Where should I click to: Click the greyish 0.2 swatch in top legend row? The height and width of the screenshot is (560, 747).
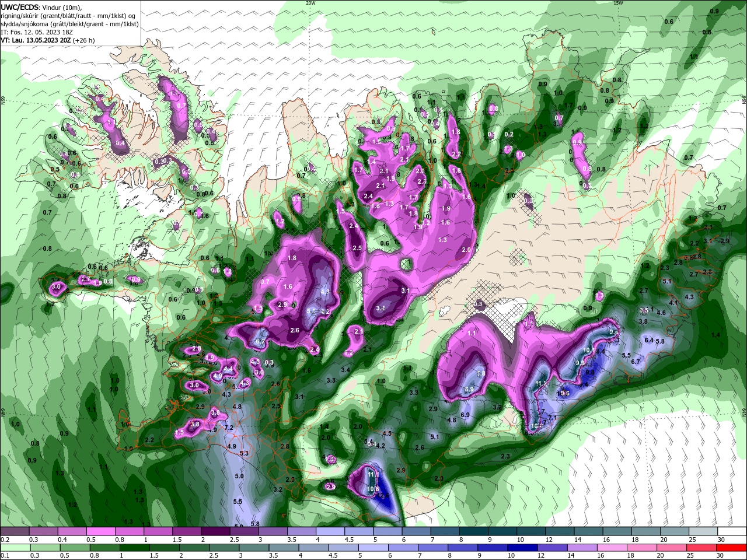15,531
